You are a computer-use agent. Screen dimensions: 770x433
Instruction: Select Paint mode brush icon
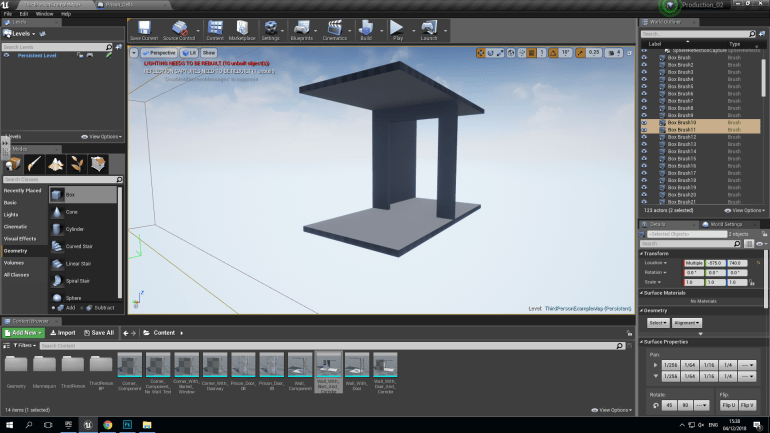34,164
